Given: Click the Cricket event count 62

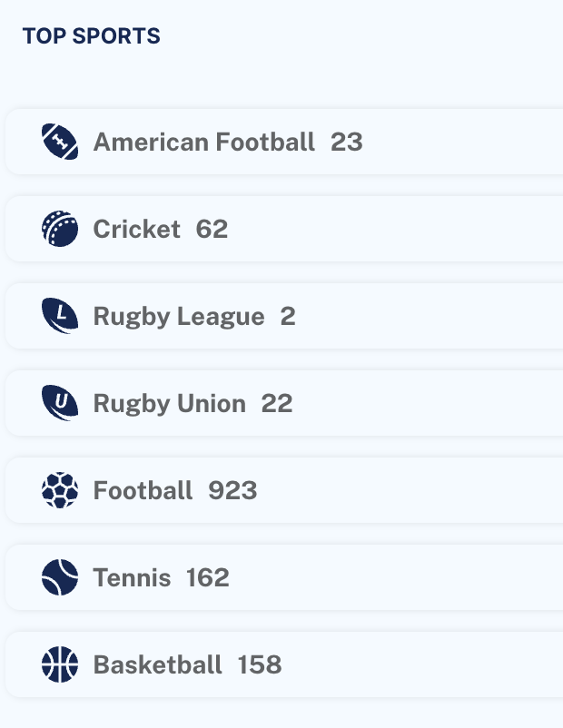Looking at the screenshot, I should click(212, 229).
